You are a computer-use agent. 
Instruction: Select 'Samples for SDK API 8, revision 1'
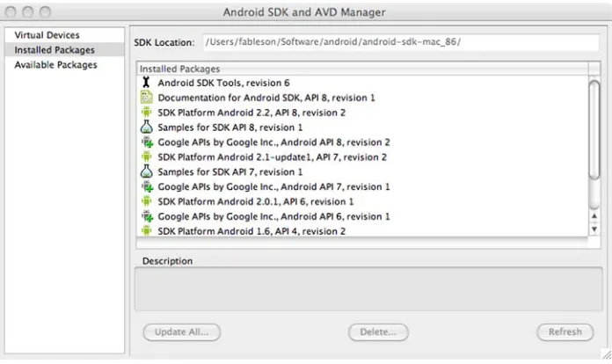[x=362, y=127]
